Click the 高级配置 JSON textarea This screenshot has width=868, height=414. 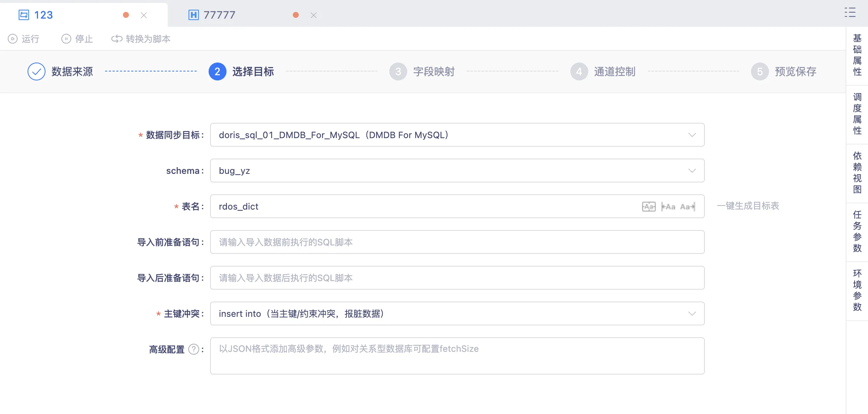pyautogui.click(x=457, y=356)
